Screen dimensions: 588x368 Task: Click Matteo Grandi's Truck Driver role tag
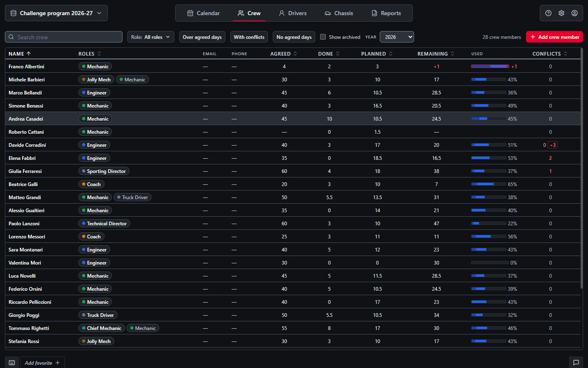pyautogui.click(x=132, y=197)
